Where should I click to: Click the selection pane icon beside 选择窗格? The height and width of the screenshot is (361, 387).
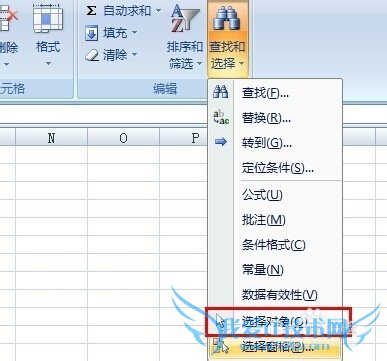click(221, 346)
